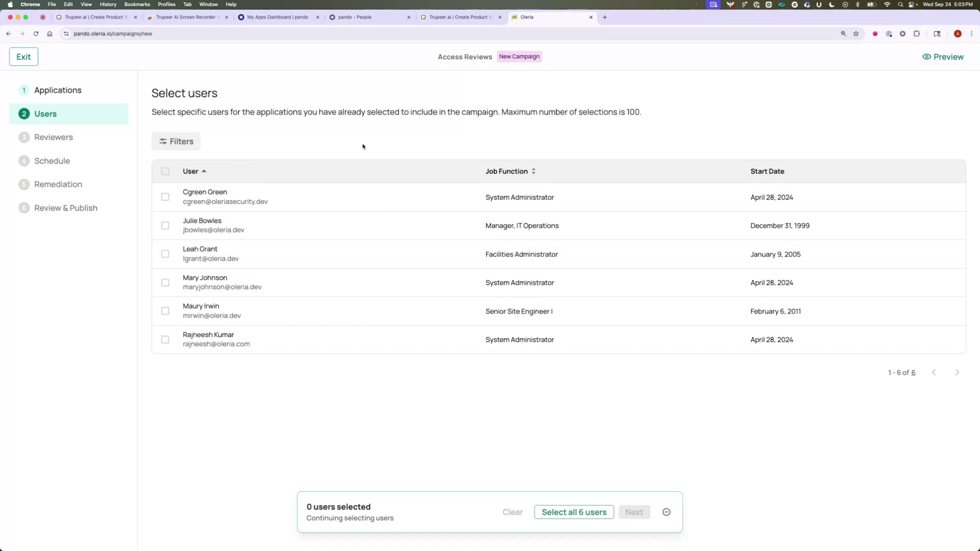Check the checkbox for Julie Bowles

coord(165,225)
